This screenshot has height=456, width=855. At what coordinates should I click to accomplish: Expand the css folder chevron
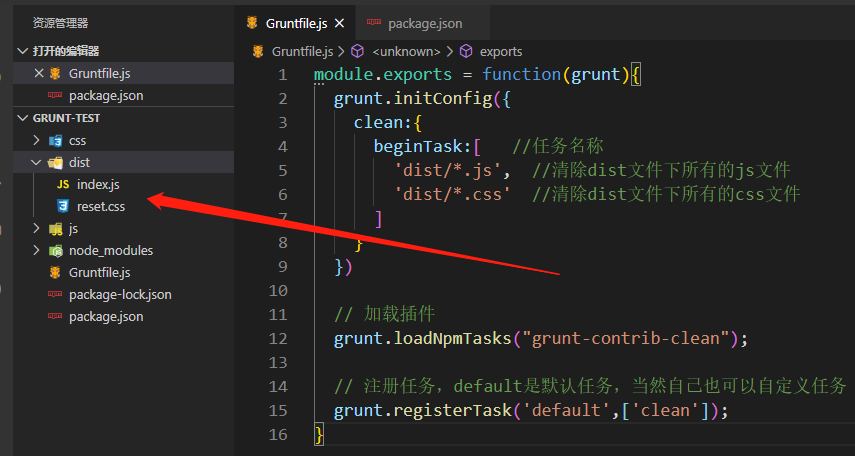pos(37,140)
